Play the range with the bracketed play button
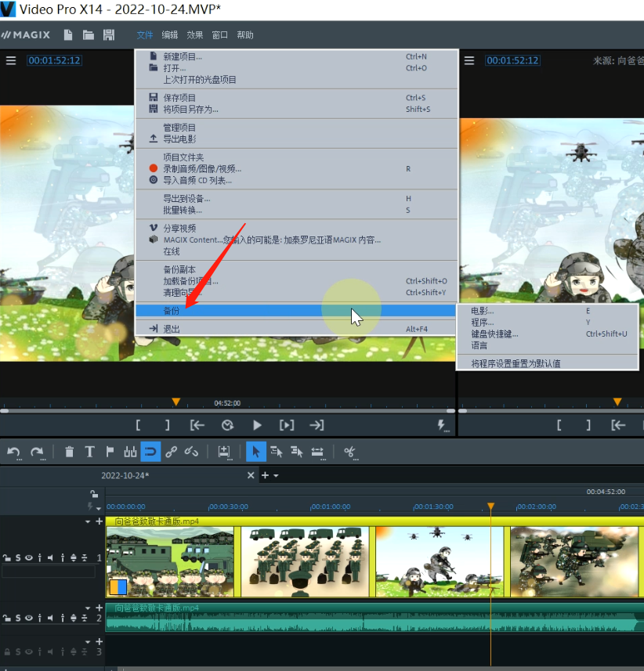The image size is (644, 671). point(287,425)
